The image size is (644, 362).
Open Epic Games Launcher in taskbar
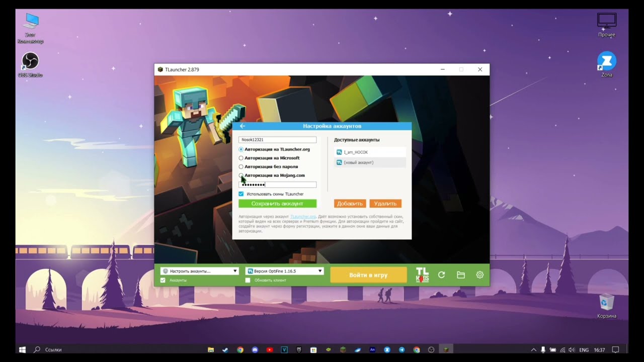pyautogui.click(x=299, y=350)
